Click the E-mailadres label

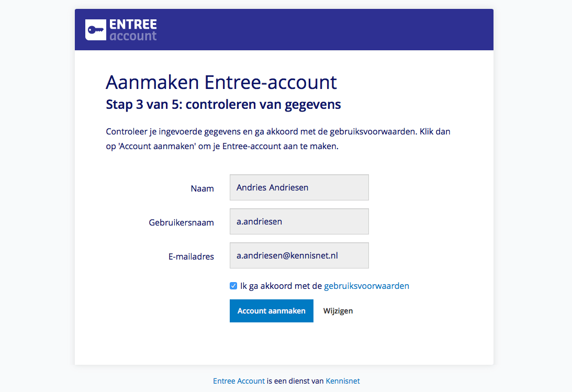(191, 256)
